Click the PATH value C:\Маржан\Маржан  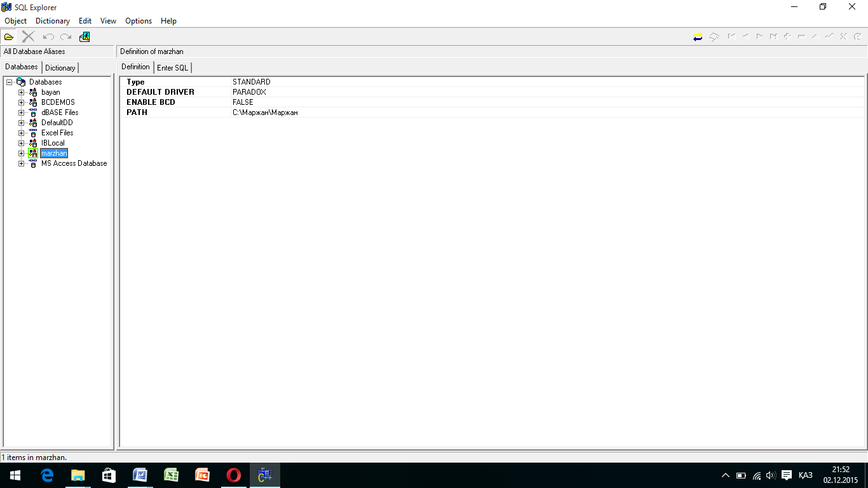click(x=265, y=112)
